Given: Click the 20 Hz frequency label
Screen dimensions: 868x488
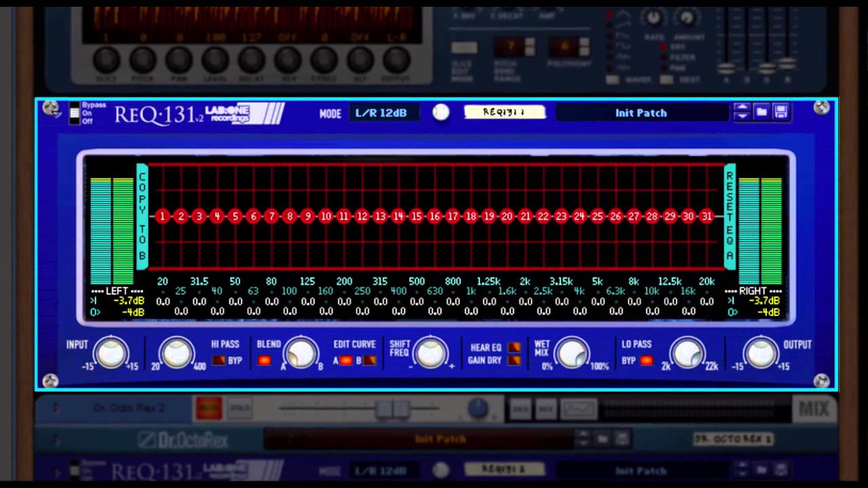Looking at the screenshot, I should [163, 281].
